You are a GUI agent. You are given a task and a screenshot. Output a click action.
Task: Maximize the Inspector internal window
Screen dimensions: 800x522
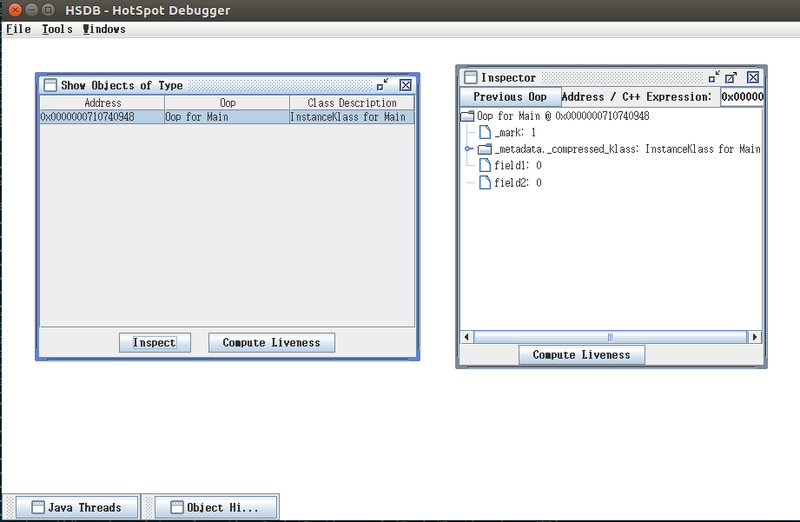click(731, 77)
